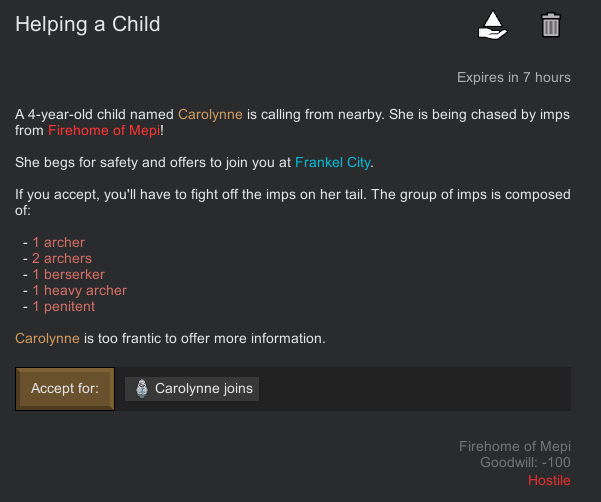This screenshot has height=502, width=601.
Task: Select the '2 archers' list entry
Action: click(x=62, y=258)
